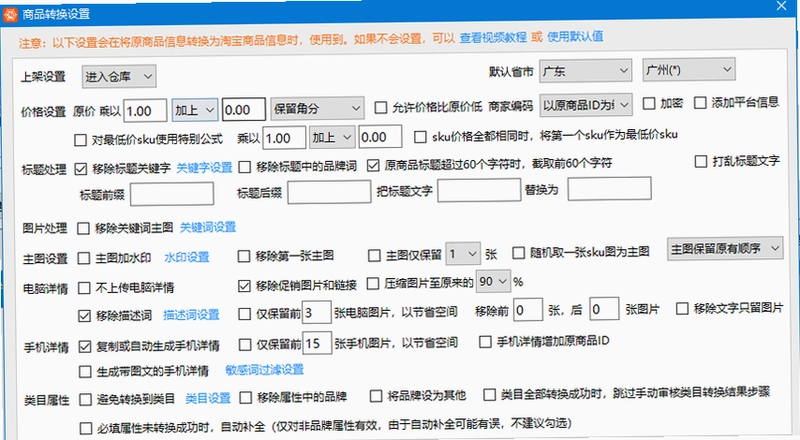Open the 关键字设置 link
Image resolution: width=800 pixels, height=440 pixels.
pyautogui.click(x=204, y=167)
